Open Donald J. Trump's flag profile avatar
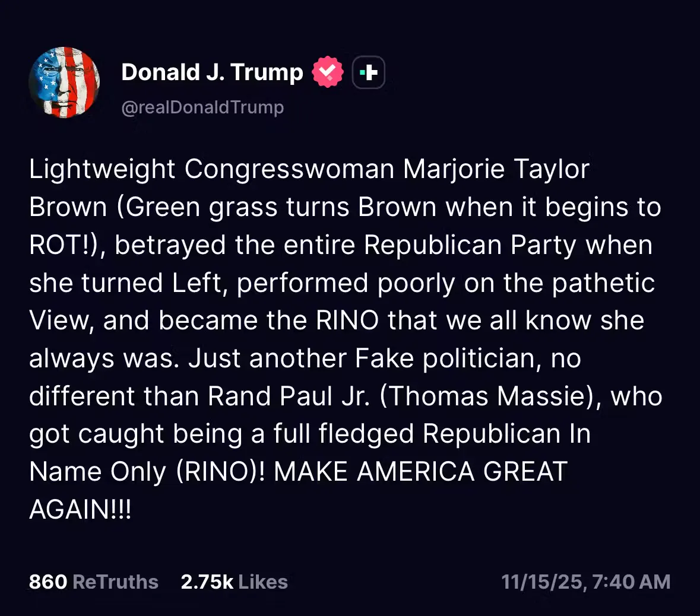Viewport: 700px width, 616px height. [64, 82]
